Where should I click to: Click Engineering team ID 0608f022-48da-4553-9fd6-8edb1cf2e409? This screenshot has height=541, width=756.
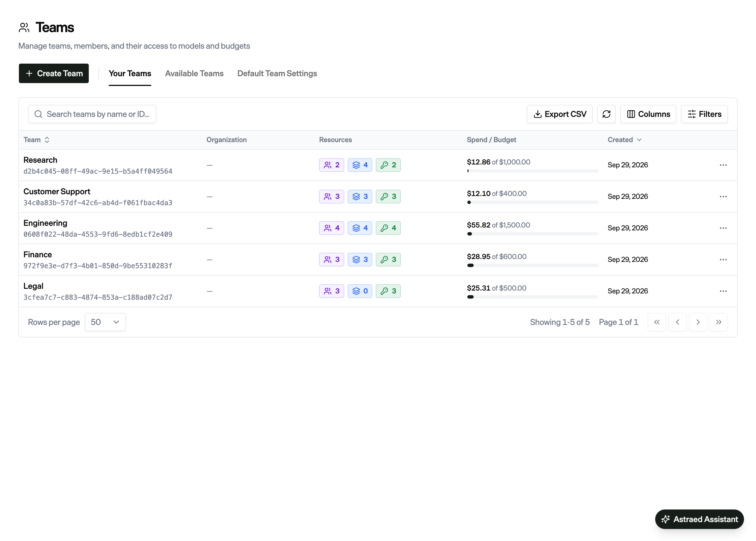click(x=98, y=234)
